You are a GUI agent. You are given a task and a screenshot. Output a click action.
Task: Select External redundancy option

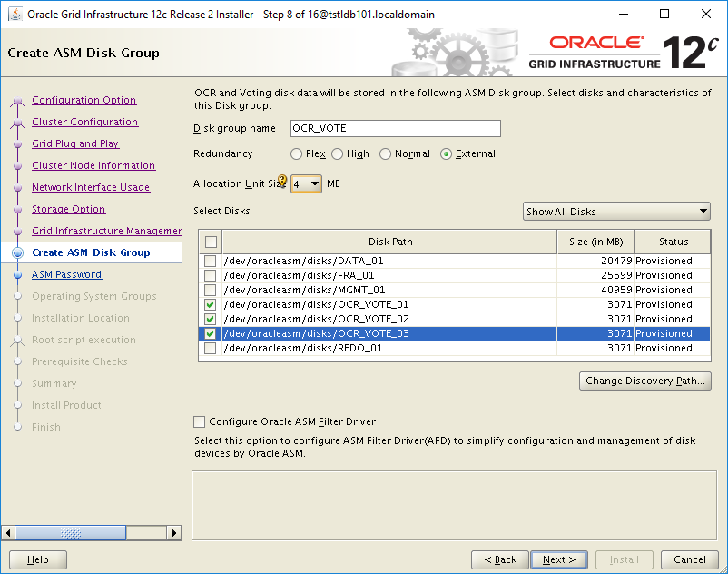447,154
